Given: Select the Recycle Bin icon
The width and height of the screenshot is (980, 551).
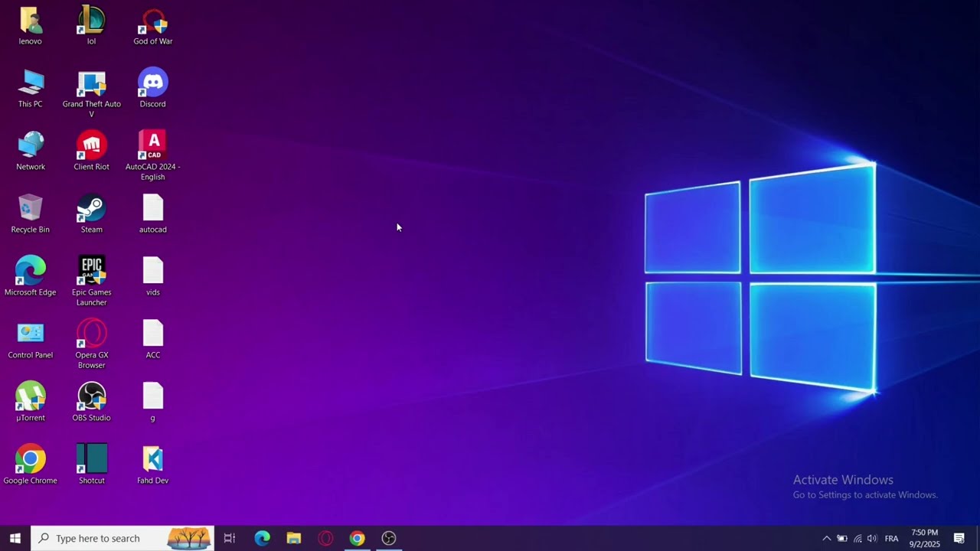Looking at the screenshot, I should coord(31,214).
